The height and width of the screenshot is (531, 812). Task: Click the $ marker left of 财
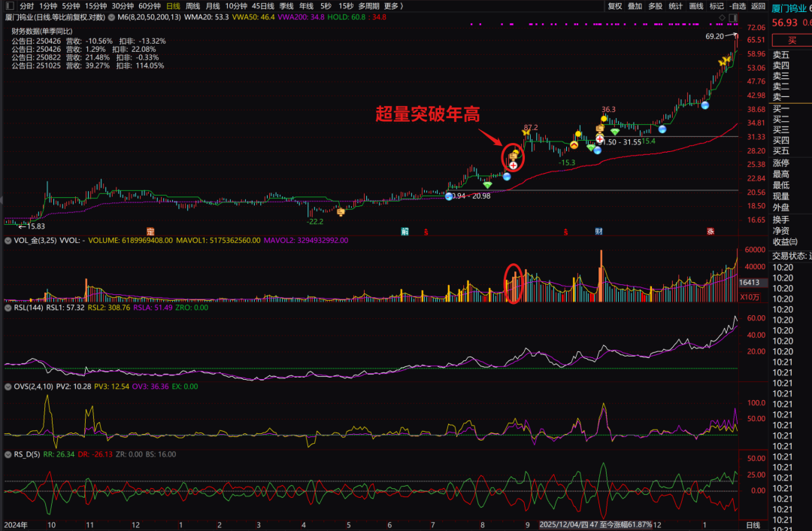coord(565,232)
